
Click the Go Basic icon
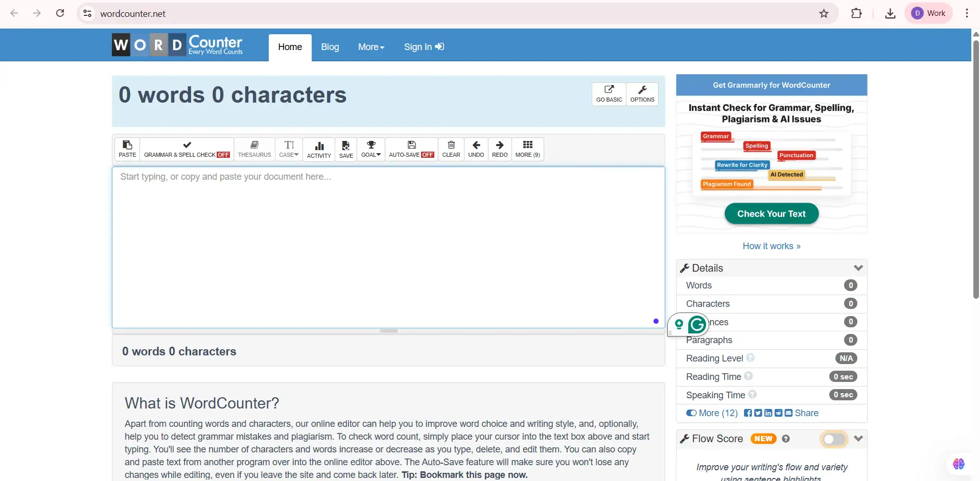pyautogui.click(x=609, y=94)
